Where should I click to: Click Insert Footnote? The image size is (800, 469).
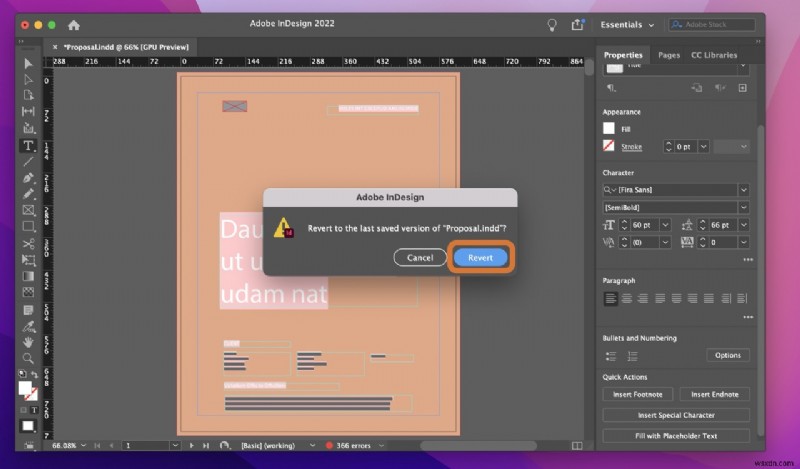638,394
